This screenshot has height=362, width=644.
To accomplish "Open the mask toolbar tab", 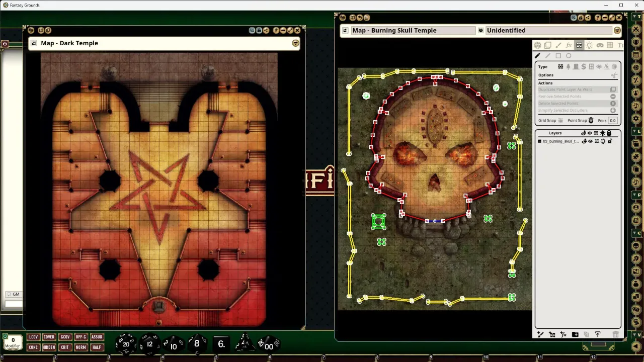I will pyautogui.click(x=600, y=45).
